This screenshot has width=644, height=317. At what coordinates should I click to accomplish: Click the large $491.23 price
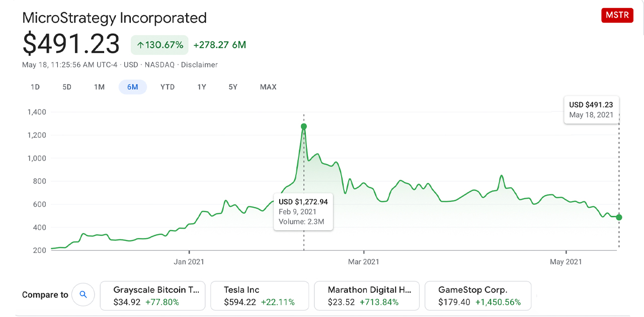71,44
